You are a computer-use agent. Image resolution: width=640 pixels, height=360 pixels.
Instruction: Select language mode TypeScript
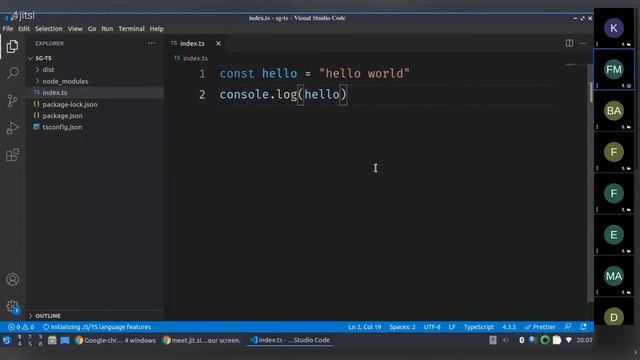(479, 327)
